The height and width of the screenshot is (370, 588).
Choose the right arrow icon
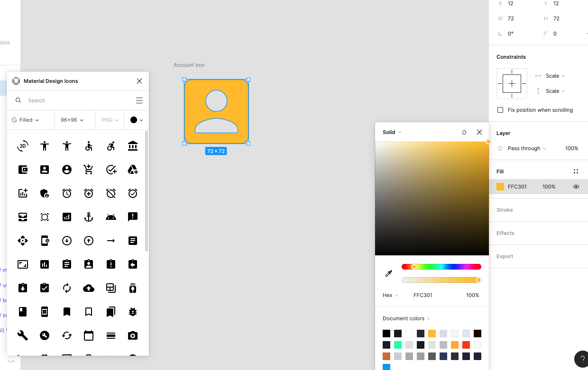click(x=111, y=241)
